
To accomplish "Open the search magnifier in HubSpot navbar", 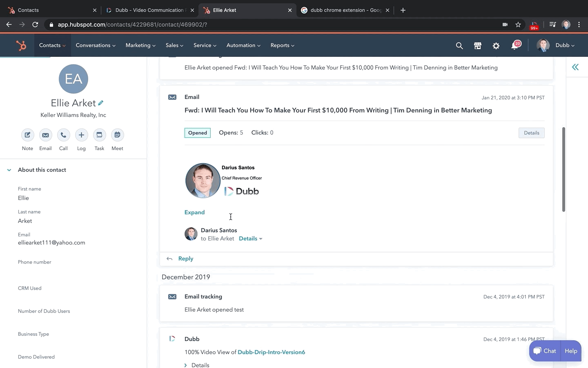I will pos(459,45).
